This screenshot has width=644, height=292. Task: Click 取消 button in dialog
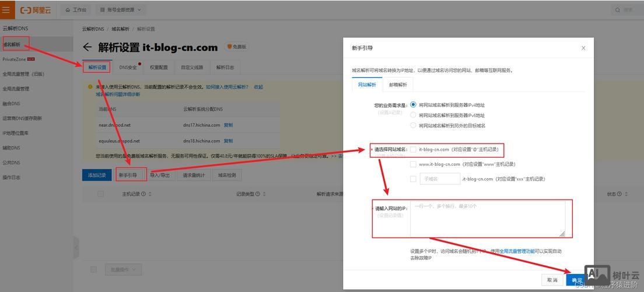(552, 280)
